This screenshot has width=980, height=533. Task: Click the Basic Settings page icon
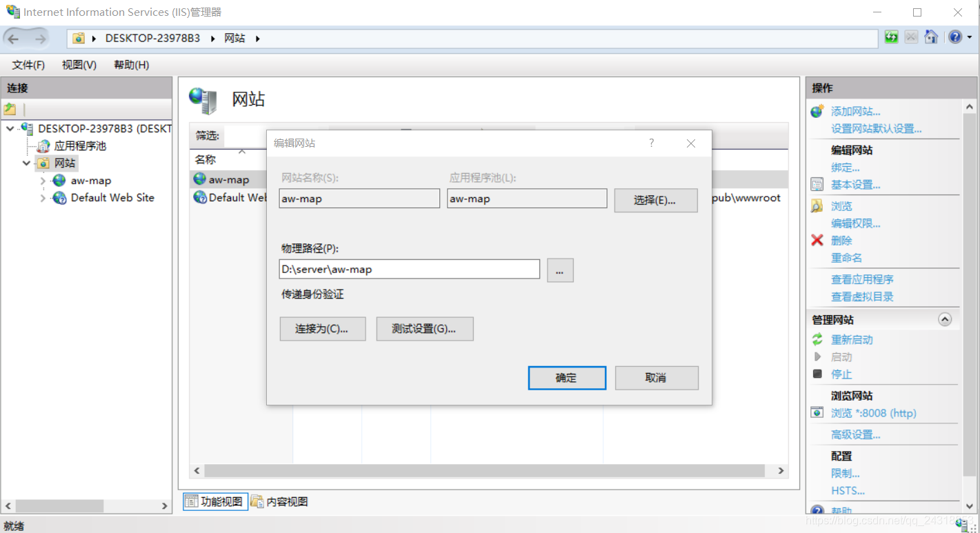pos(817,184)
